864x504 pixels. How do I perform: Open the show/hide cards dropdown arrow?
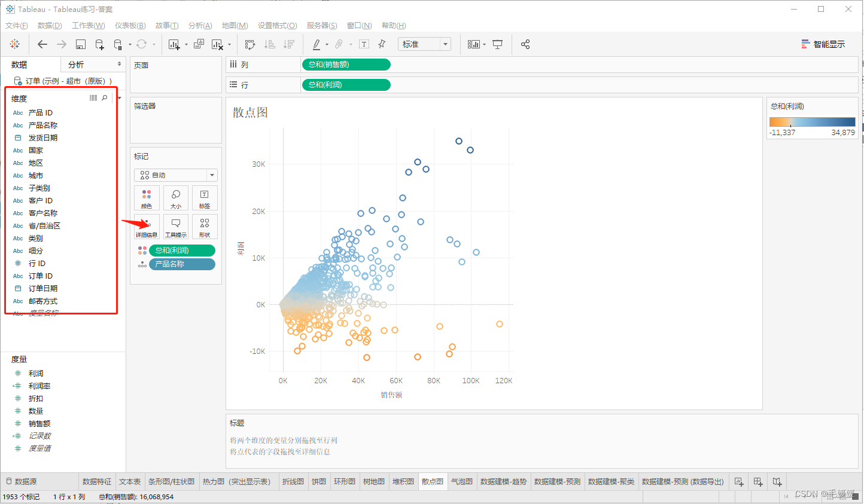484,45
